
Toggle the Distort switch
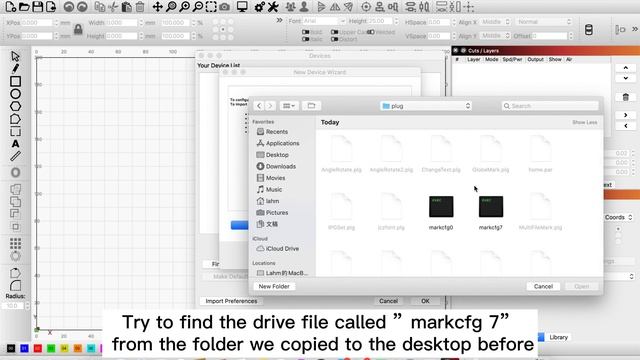335,39
